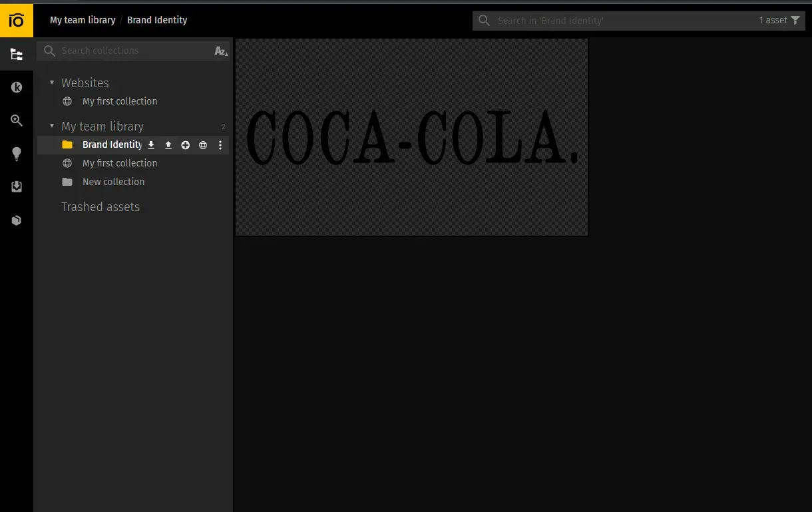Click My team library breadcrumb
This screenshot has height=512, width=812.
pyautogui.click(x=83, y=20)
